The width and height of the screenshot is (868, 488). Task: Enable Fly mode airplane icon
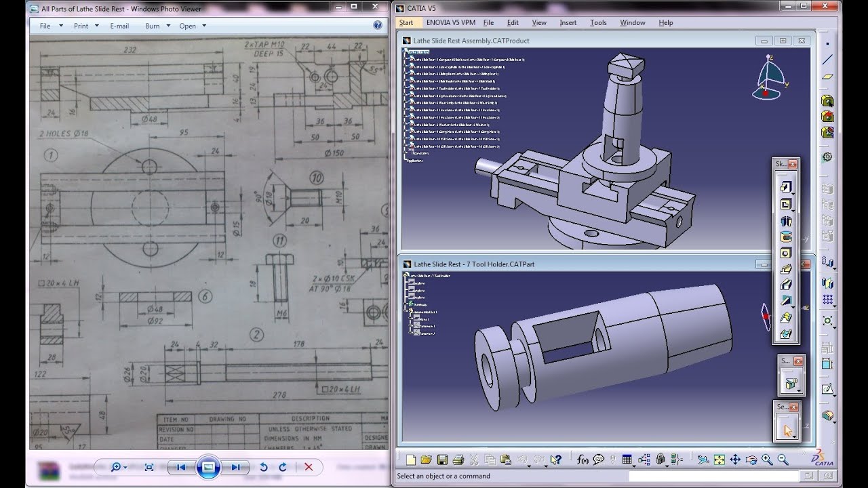coord(703,460)
